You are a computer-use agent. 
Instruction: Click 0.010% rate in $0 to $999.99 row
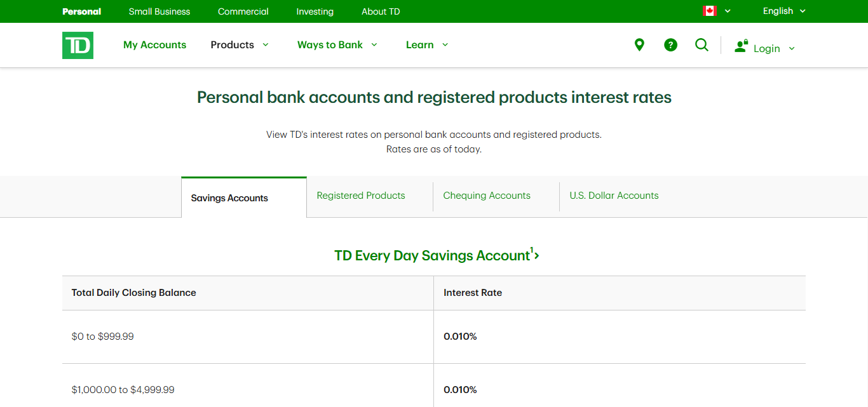tap(460, 337)
